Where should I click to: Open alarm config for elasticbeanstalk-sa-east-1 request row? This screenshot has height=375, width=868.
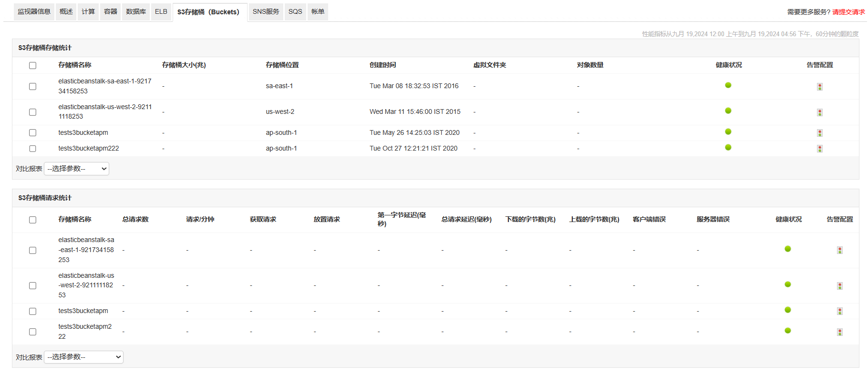[840, 250]
